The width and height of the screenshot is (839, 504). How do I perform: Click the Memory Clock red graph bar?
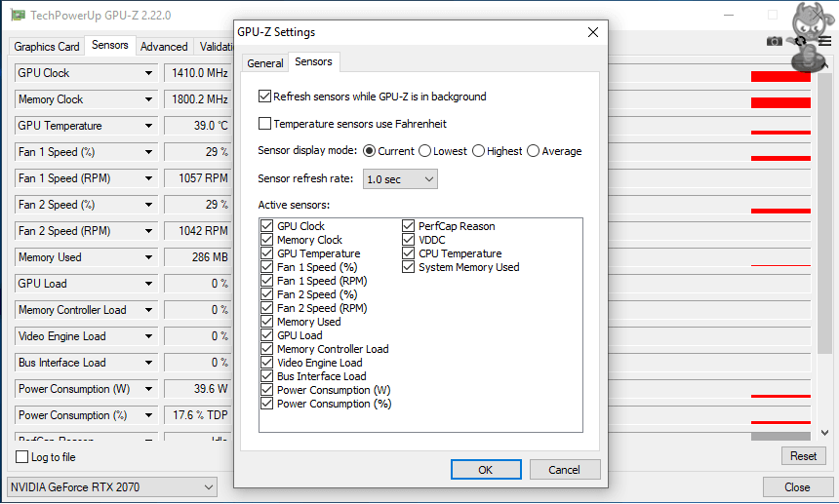780,102
